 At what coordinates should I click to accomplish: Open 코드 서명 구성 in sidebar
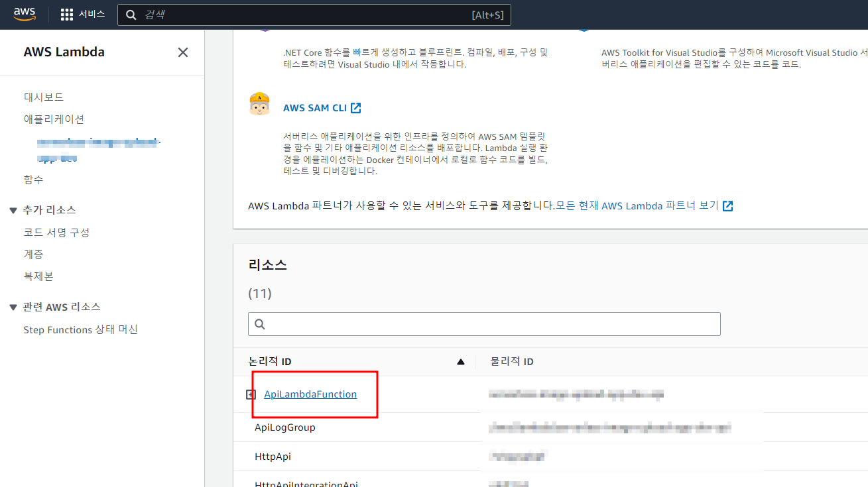coord(56,233)
